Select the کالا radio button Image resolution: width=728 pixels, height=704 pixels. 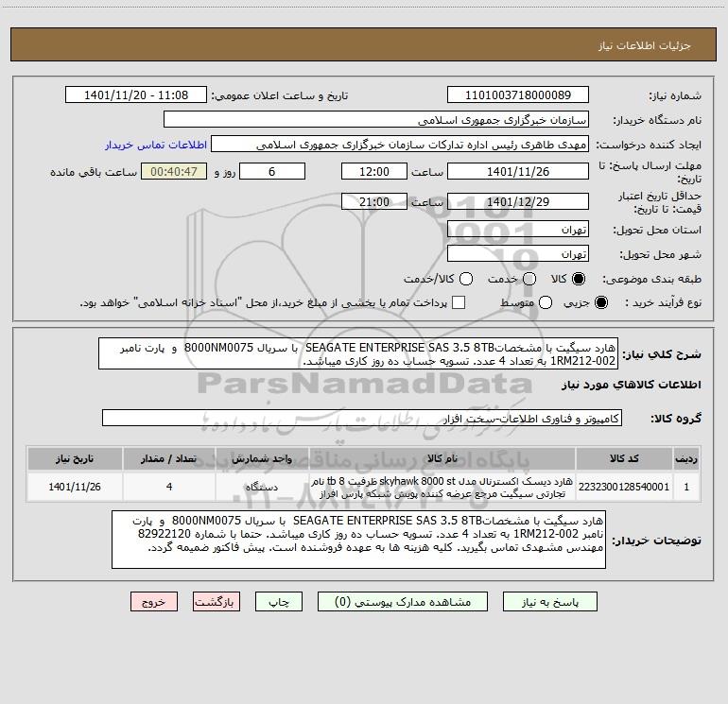tap(579, 279)
